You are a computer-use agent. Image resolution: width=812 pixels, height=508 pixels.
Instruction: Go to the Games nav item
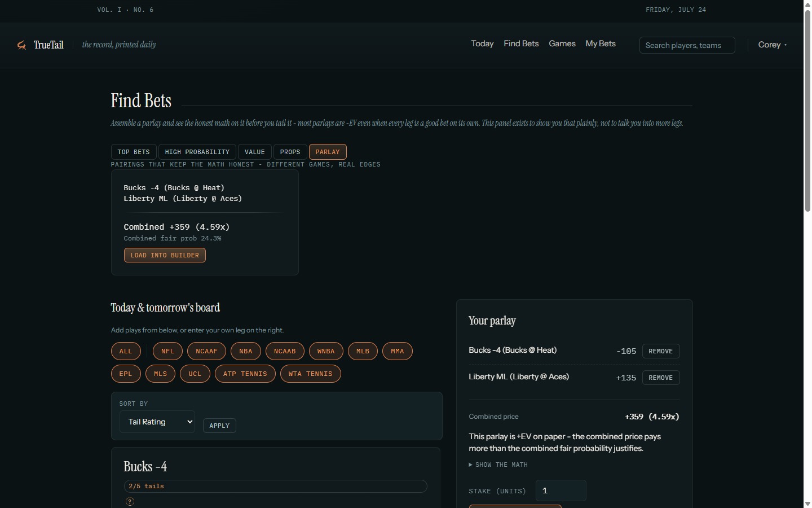pos(562,43)
